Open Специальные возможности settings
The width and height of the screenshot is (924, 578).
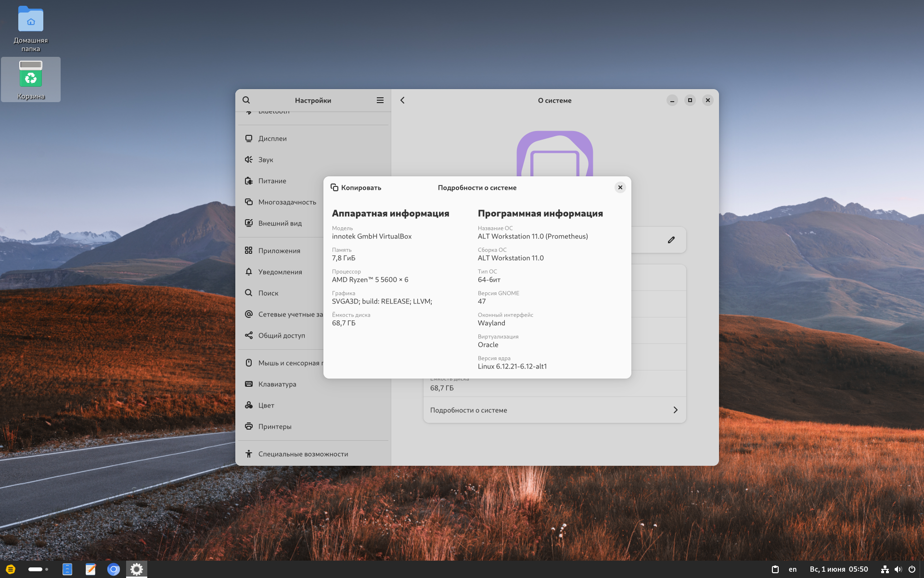[x=303, y=454]
